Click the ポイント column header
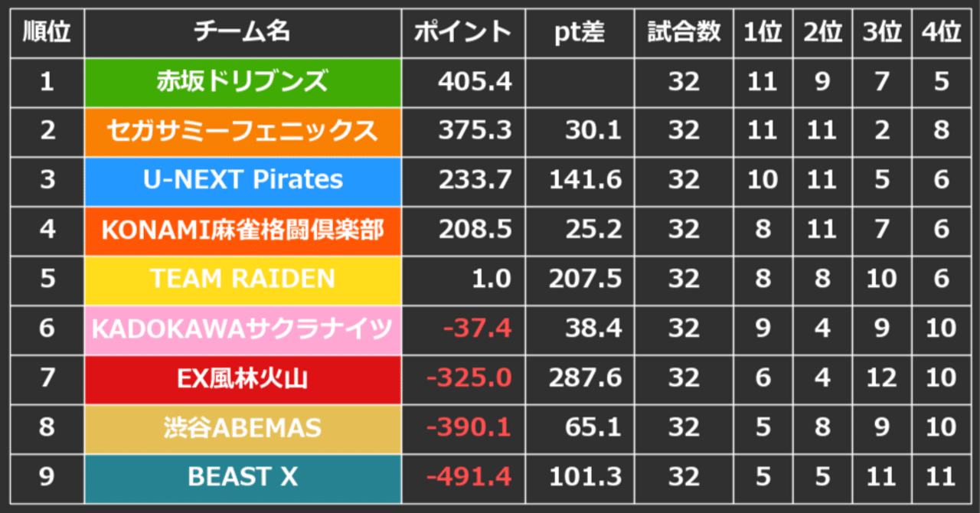This screenshot has height=513, width=980. (463, 33)
